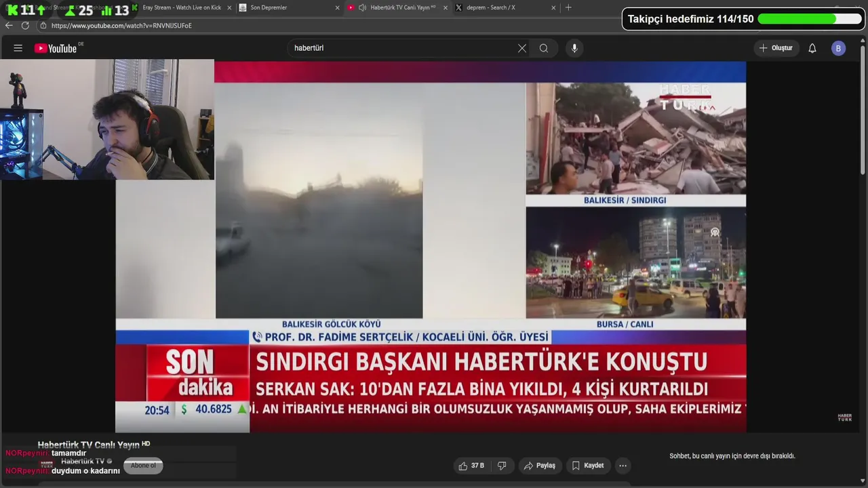
Task: Mute tab audio speaker icon
Action: click(362, 7)
